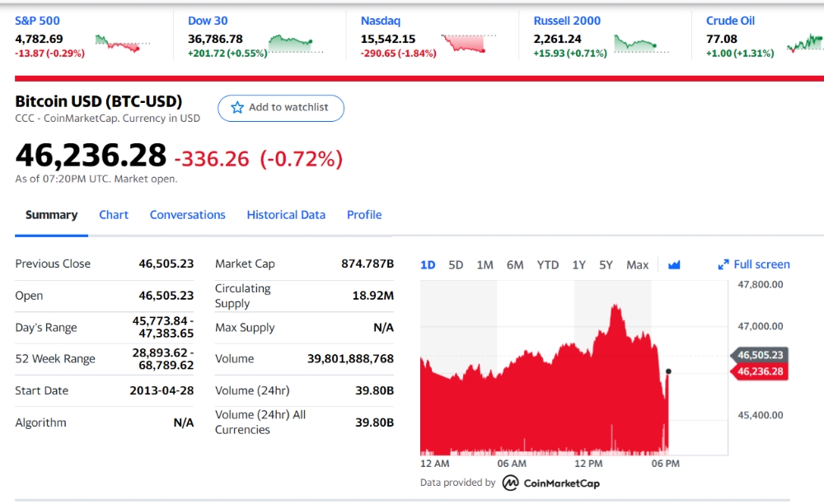
Task: Click the star icon in Add to watchlist
Action: 237,108
